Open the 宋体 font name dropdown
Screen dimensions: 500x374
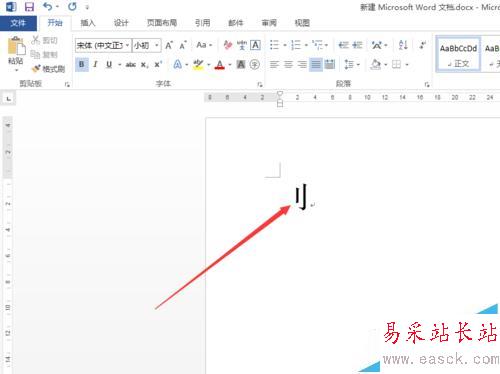tap(127, 45)
